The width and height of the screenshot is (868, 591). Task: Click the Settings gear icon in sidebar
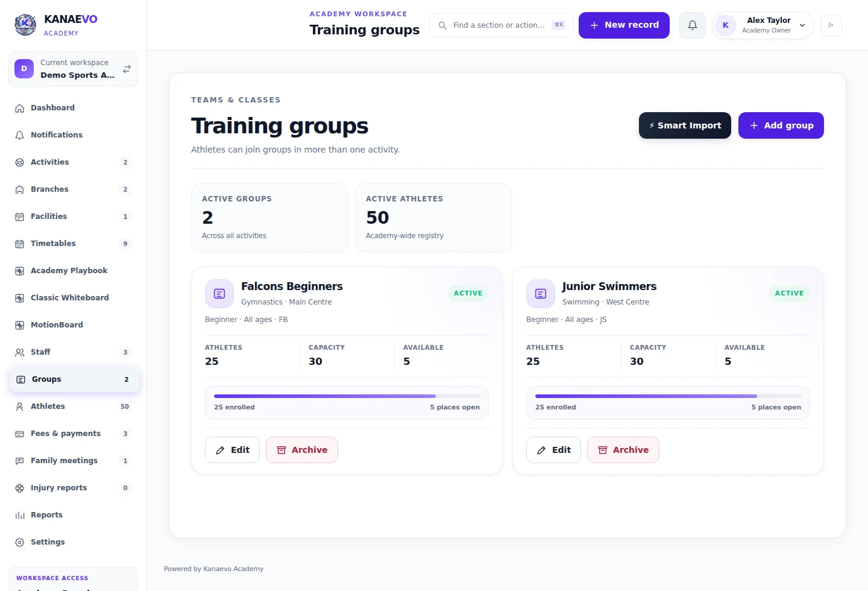click(19, 542)
